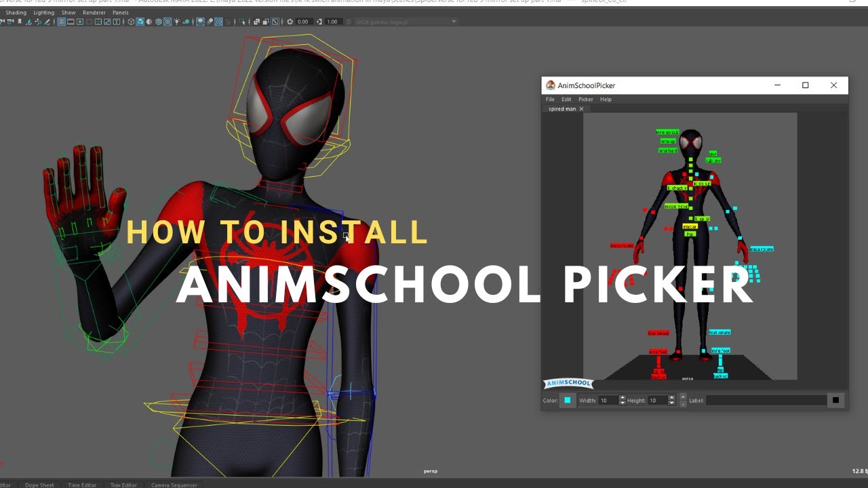Toggle shadows icon in viewport toolbar
The image size is (868, 488).
(x=186, y=22)
